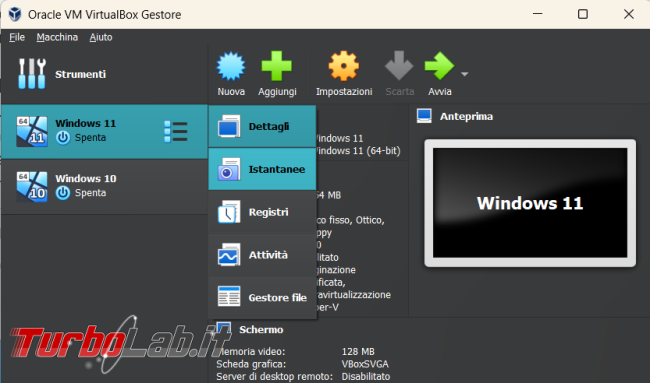Click Spenta status under Windows 11
Screen dimensions: 650x383
[90, 138]
